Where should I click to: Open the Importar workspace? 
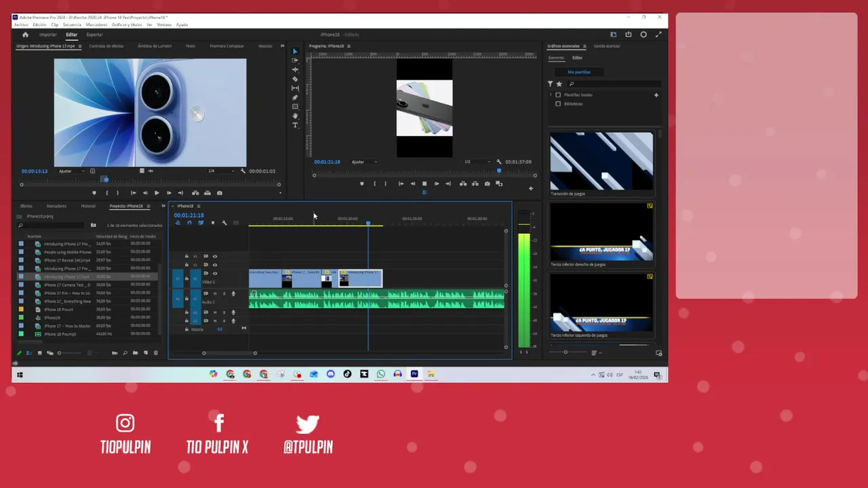click(x=48, y=35)
